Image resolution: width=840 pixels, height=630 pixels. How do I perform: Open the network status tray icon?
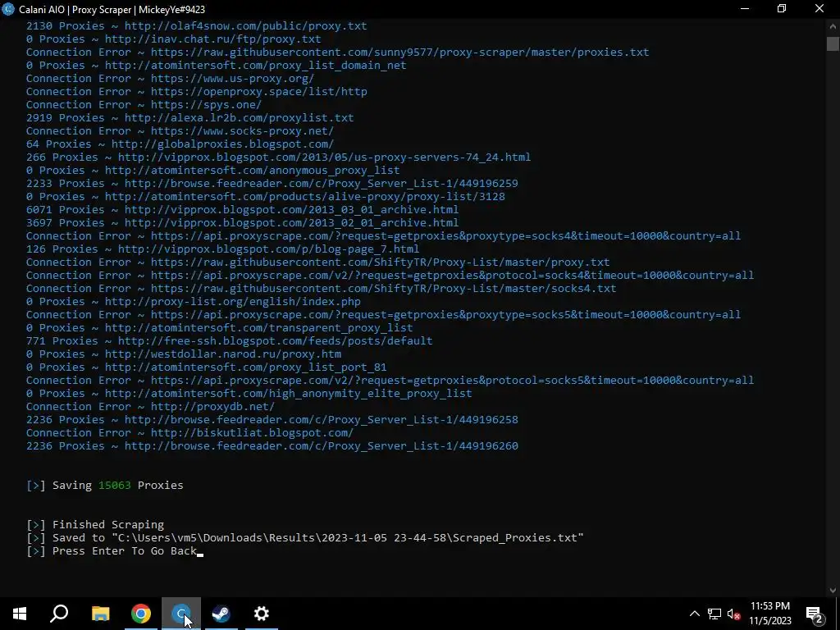[x=714, y=614]
